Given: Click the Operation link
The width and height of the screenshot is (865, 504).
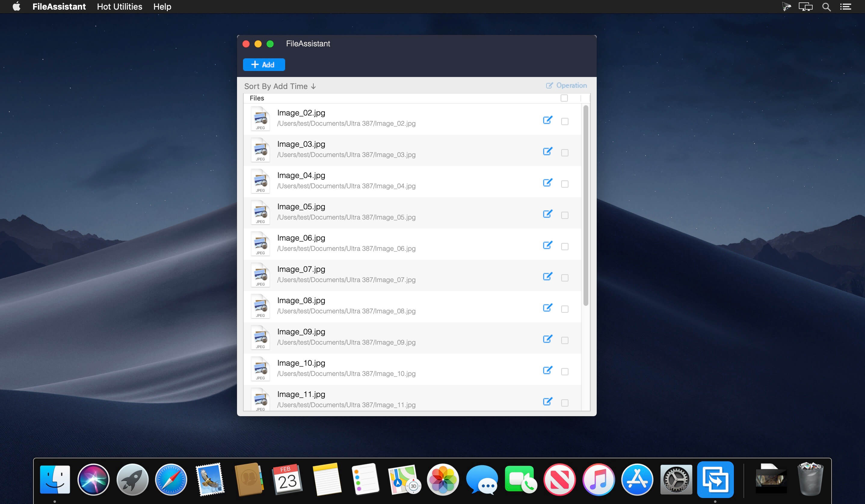Looking at the screenshot, I should click(566, 85).
